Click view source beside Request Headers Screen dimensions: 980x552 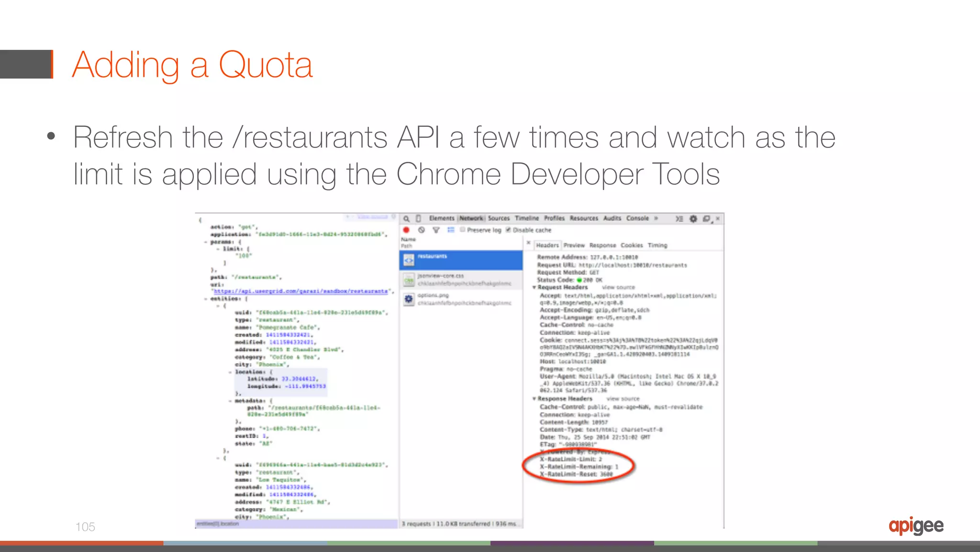click(618, 287)
